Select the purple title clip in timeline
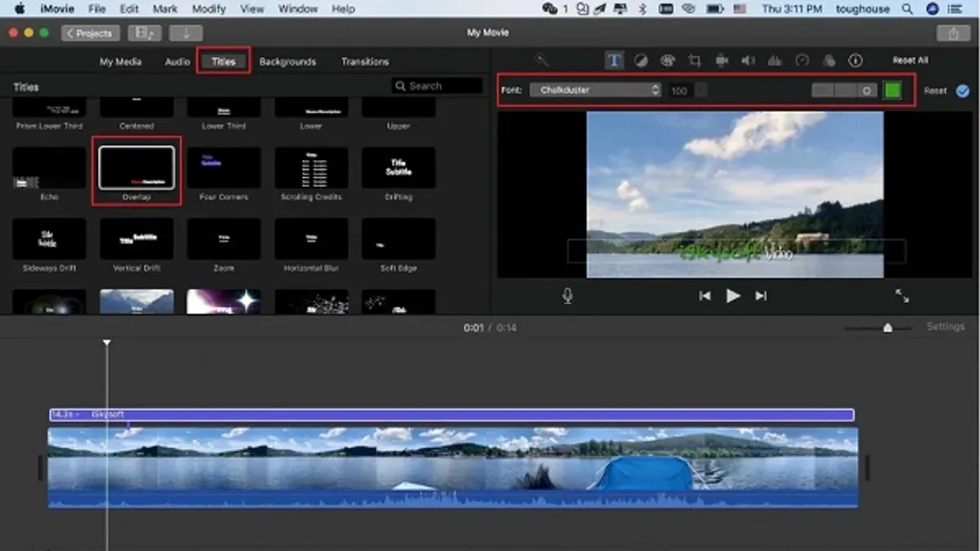Viewport: 980px width, 551px height. click(x=452, y=415)
